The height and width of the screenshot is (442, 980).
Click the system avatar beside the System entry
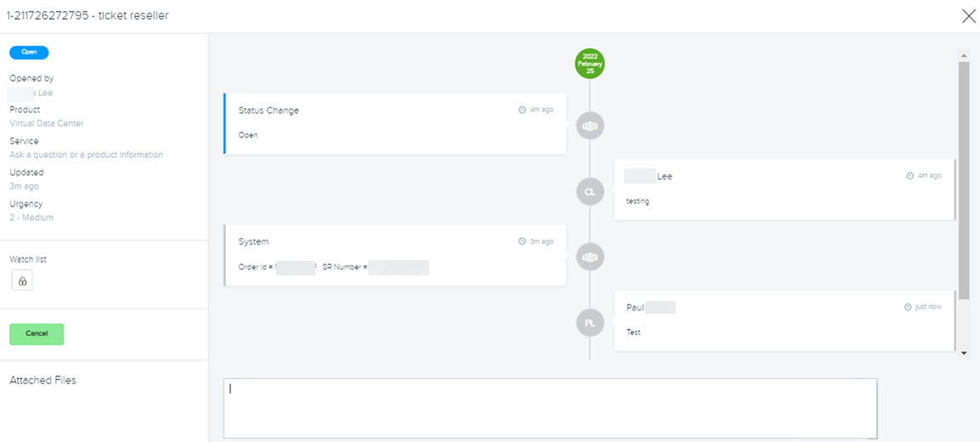click(590, 256)
